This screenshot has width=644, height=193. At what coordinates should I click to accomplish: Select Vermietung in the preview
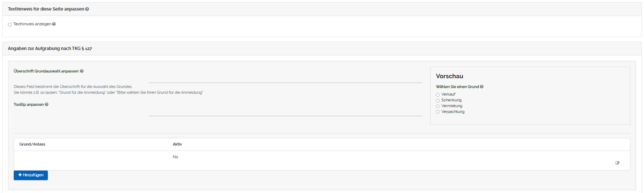coord(438,106)
